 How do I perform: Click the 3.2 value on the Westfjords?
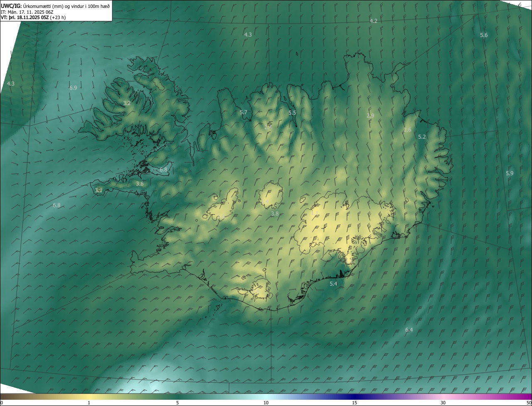(x=127, y=103)
